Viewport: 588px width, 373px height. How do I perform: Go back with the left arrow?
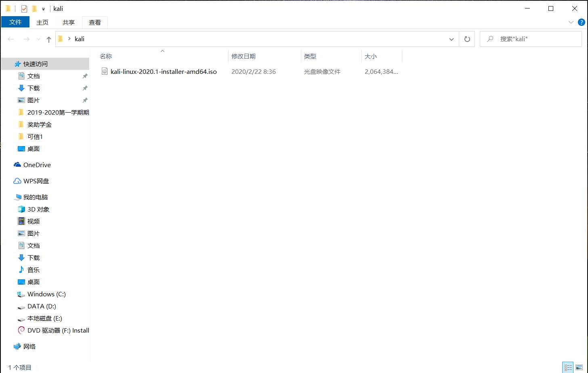click(x=11, y=39)
